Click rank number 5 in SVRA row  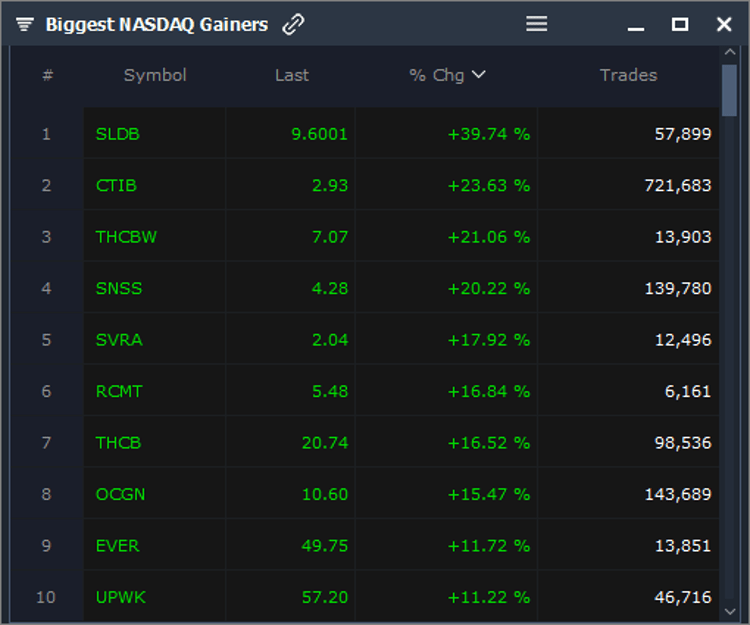click(x=46, y=340)
